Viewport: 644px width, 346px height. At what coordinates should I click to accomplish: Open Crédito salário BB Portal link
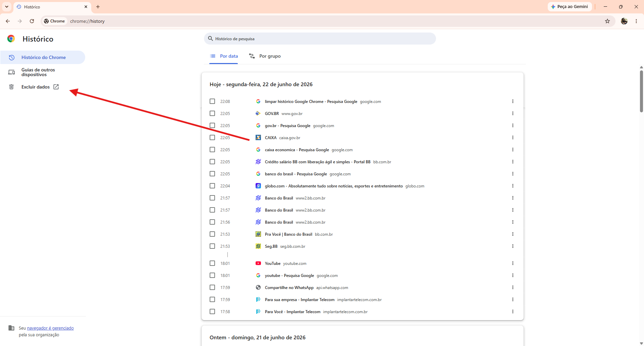pyautogui.click(x=318, y=162)
